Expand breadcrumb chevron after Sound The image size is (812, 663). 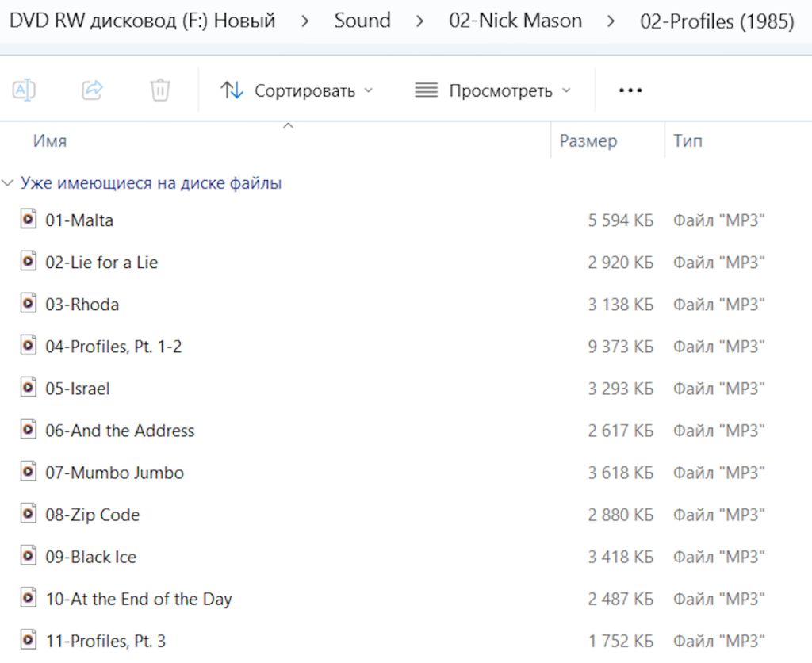(x=420, y=21)
